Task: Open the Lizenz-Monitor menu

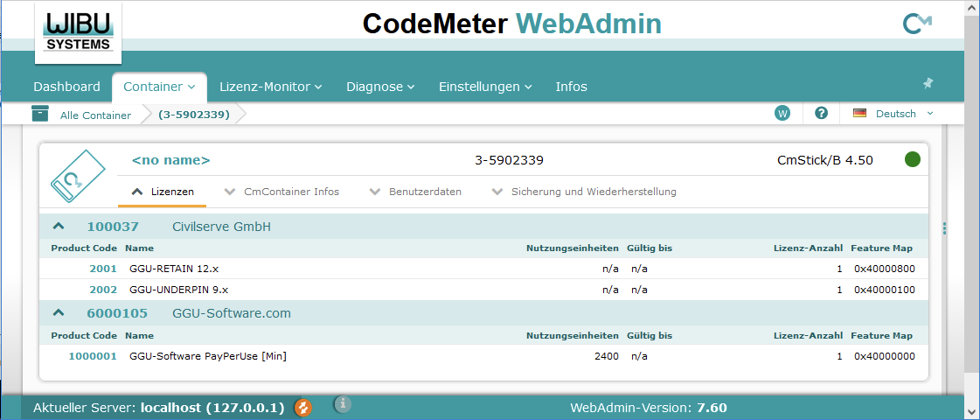Action: [270, 87]
